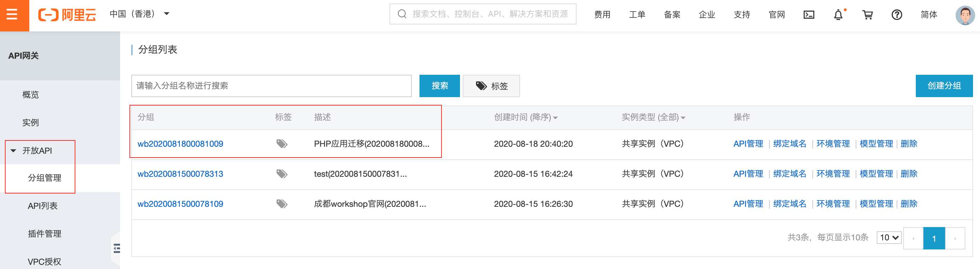Go to pagination page 1
Screen dimensions: 980x269
934,238
